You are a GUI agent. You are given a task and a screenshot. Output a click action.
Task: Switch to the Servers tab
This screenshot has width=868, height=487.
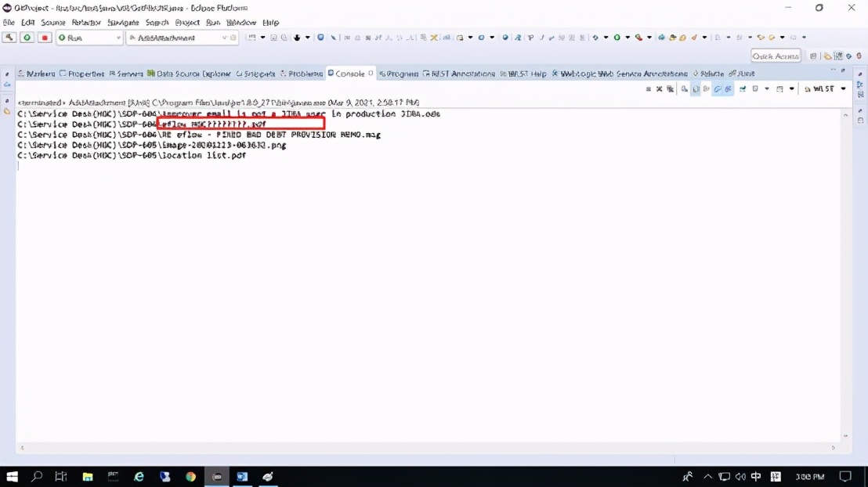click(x=125, y=74)
